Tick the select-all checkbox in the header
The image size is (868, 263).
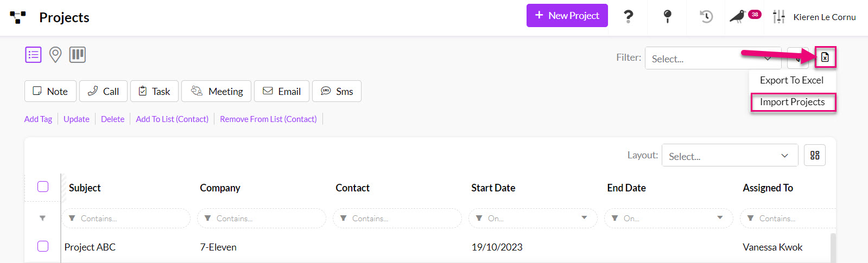[43, 187]
